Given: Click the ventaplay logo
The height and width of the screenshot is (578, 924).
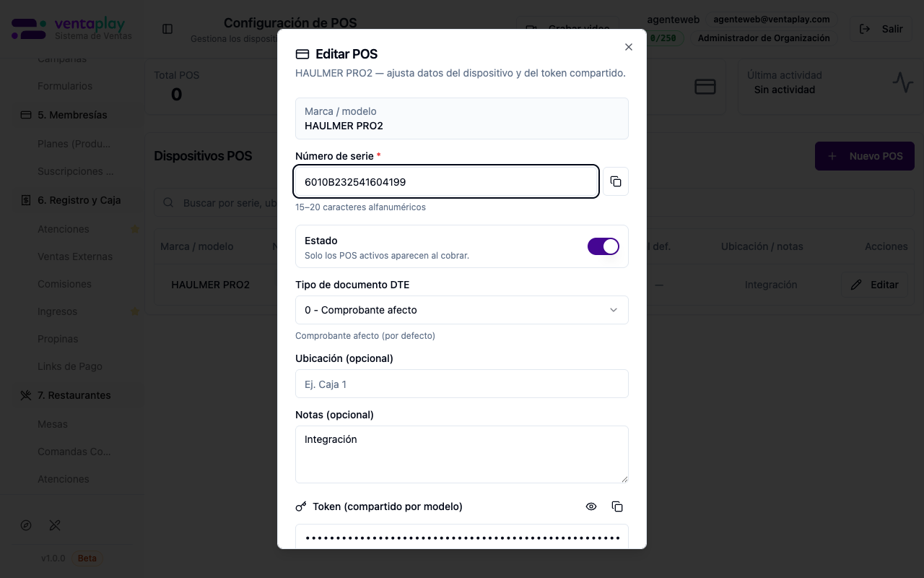Looking at the screenshot, I should point(69,27).
